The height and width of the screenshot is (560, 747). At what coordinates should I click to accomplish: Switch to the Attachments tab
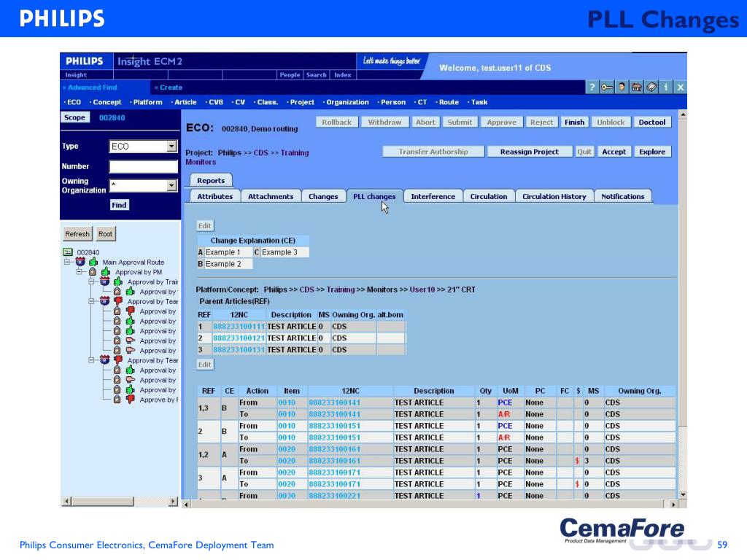(x=271, y=196)
